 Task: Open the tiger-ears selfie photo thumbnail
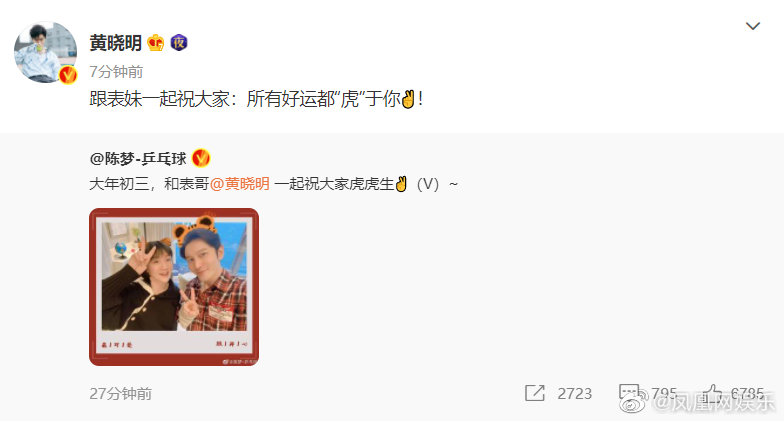pos(174,287)
